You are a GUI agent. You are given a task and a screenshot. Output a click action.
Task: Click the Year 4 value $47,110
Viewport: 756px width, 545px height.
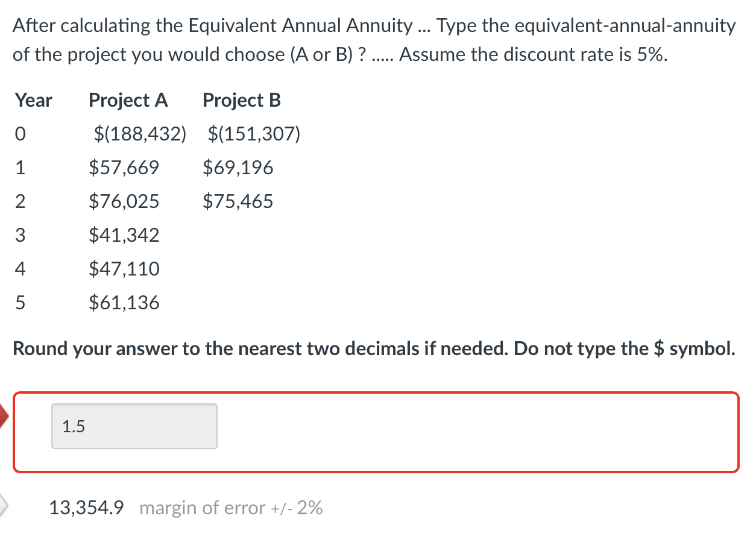pyautogui.click(x=124, y=269)
